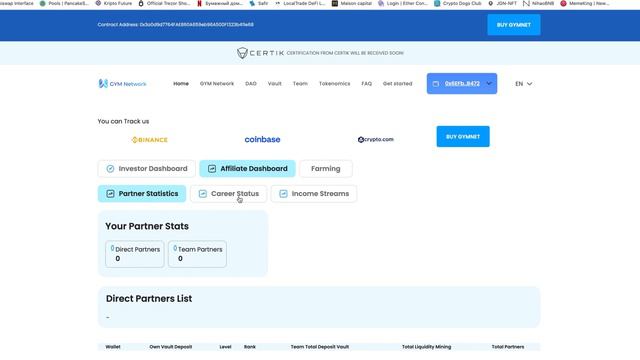This screenshot has height=360, width=640.
Task: Click the Partner Statistics chart icon
Action: (110, 193)
